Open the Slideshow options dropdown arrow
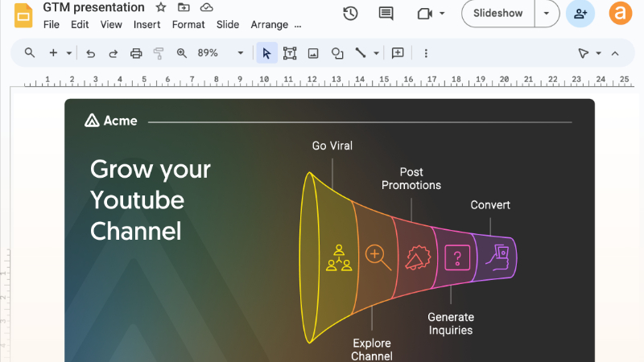Viewport: 644px width, 362px height. tap(547, 14)
